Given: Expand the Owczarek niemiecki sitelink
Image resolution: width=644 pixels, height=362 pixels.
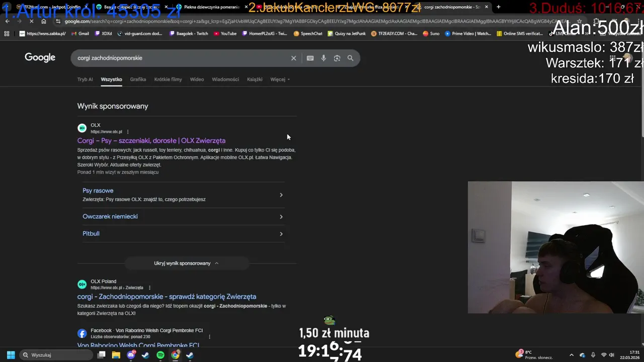Looking at the screenshot, I should [x=183, y=217].
